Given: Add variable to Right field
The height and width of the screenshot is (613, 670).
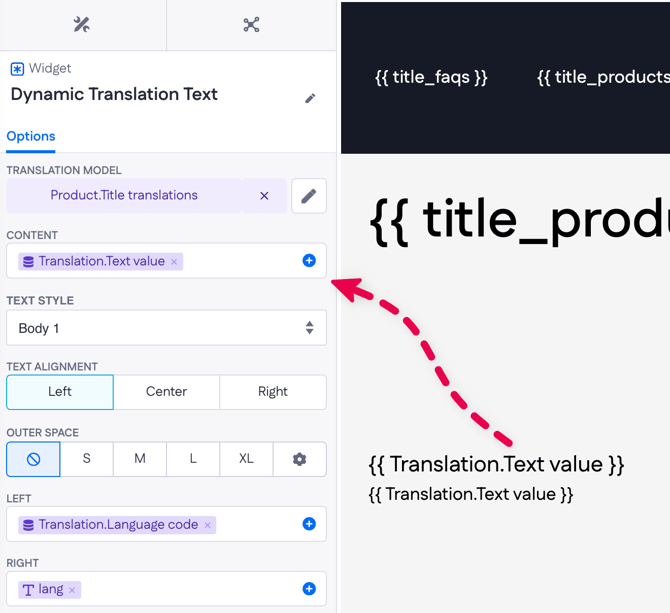Looking at the screenshot, I should tap(309, 589).
